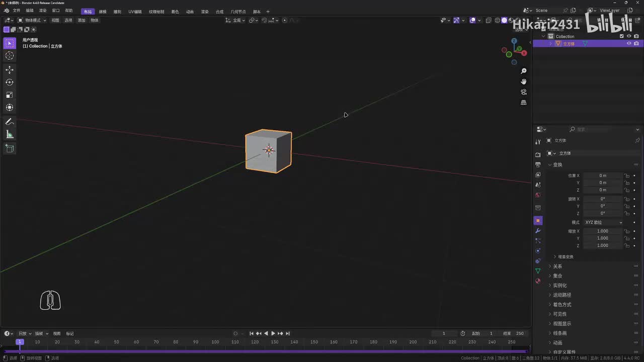This screenshot has width=644, height=362.
Task: Open the Object Constraints tab
Action: [x=538, y=260]
